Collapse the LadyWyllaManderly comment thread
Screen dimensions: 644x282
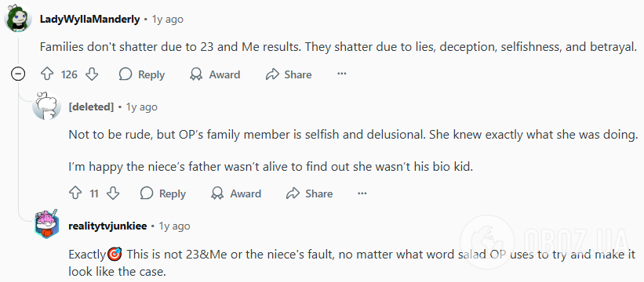pyautogui.click(x=18, y=74)
